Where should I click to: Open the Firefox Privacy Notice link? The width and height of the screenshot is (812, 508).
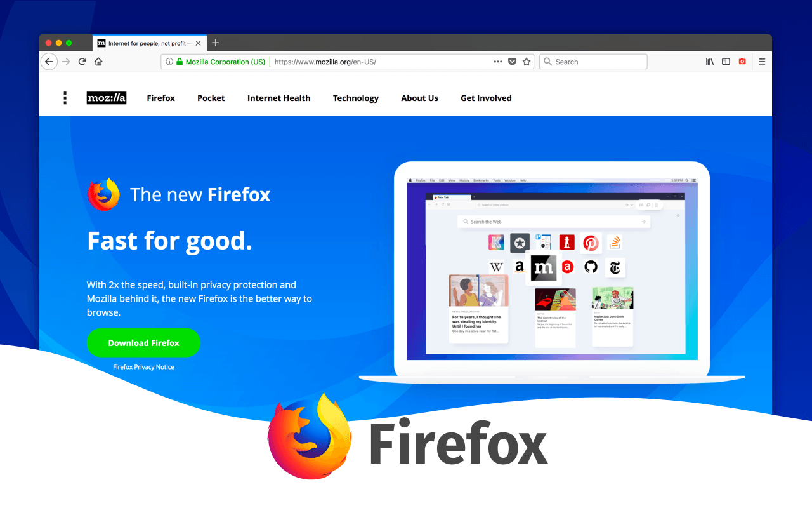pos(143,367)
